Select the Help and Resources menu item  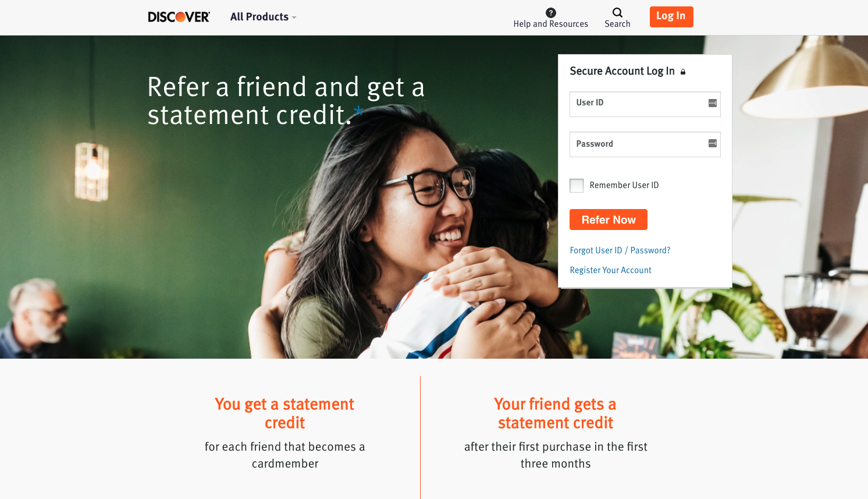550,17
